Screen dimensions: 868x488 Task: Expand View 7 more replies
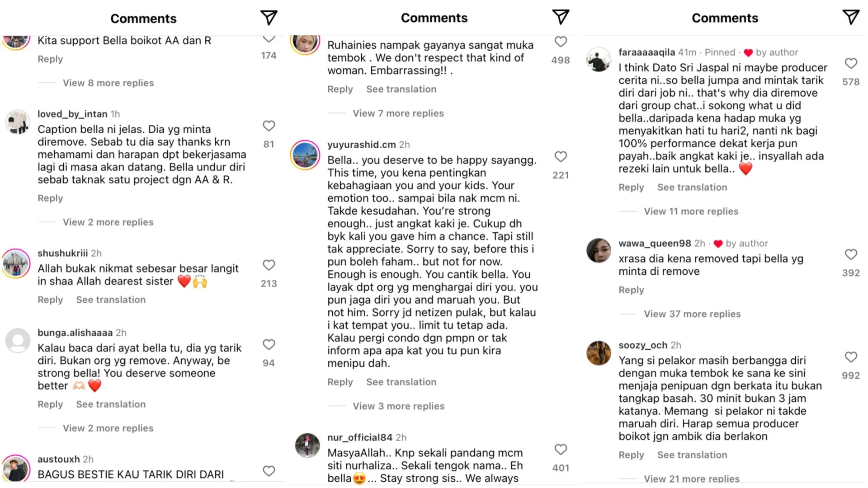(398, 113)
